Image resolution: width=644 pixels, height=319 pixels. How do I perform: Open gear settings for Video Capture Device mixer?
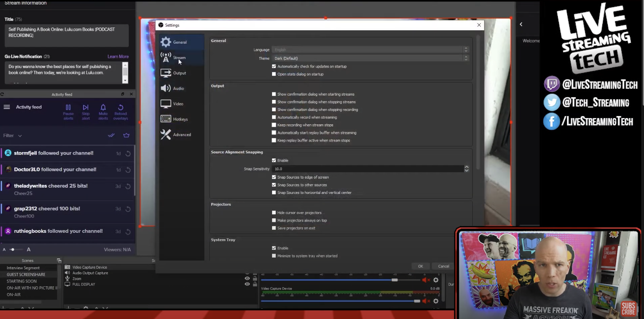pyautogui.click(x=436, y=301)
